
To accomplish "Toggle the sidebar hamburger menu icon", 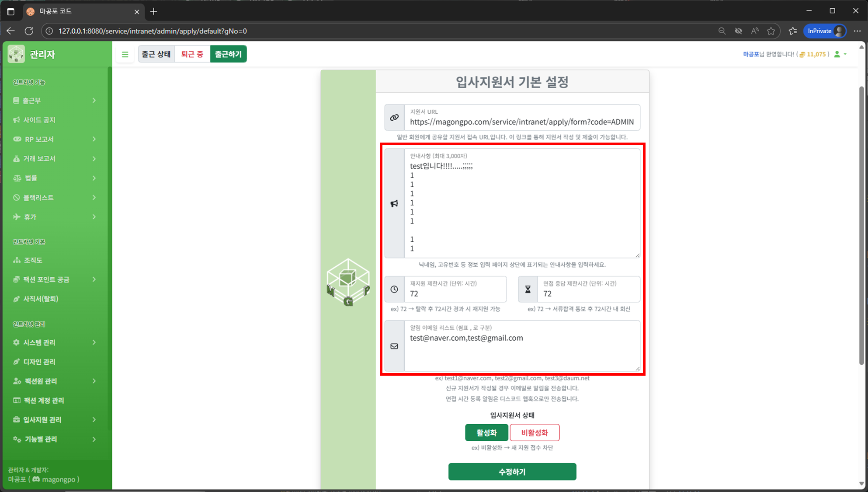I will tap(125, 54).
